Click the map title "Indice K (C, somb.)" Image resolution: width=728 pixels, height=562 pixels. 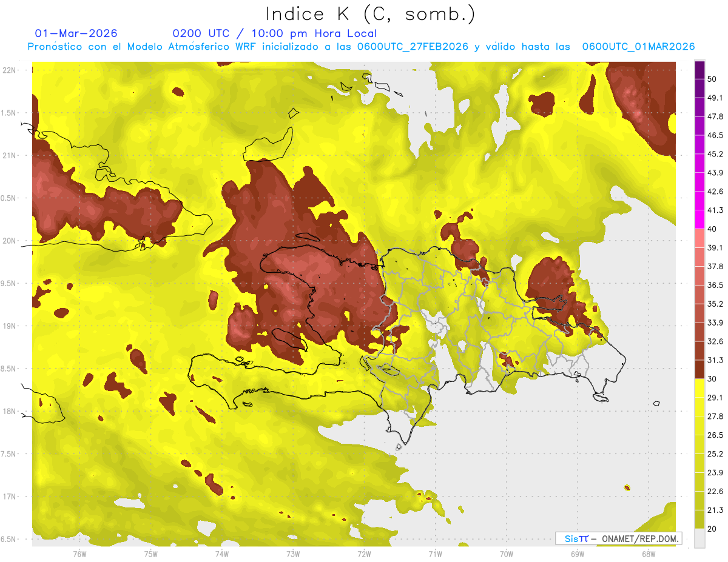(x=370, y=14)
